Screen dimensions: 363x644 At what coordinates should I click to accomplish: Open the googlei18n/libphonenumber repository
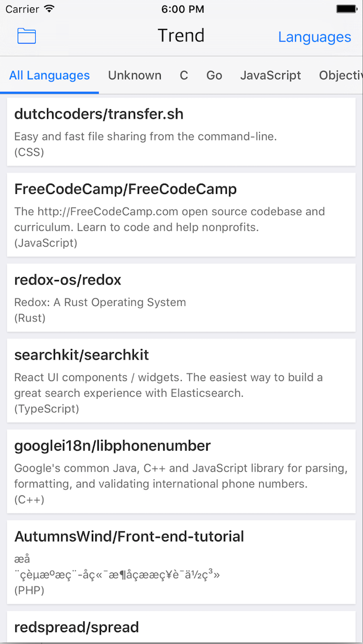coord(181,472)
